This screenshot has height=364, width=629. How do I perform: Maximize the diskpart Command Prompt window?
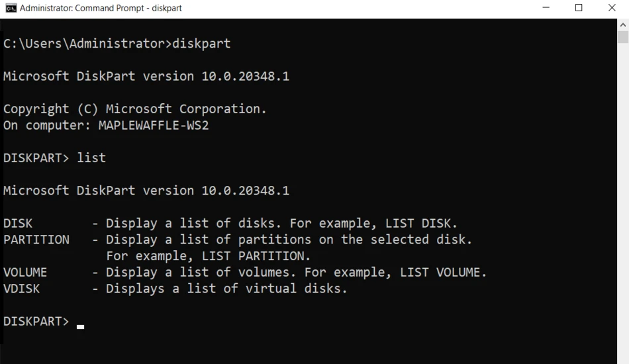tap(579, 8)
